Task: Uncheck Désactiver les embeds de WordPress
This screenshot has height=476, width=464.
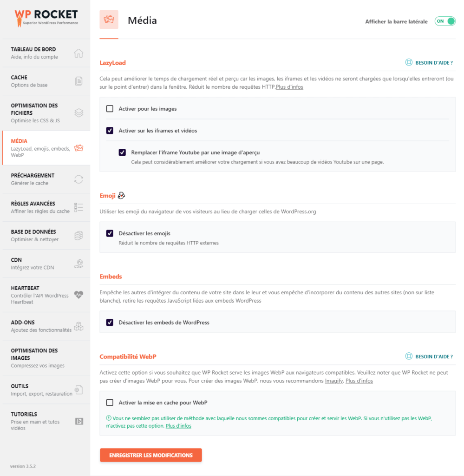Action: [x=110, y=322]
